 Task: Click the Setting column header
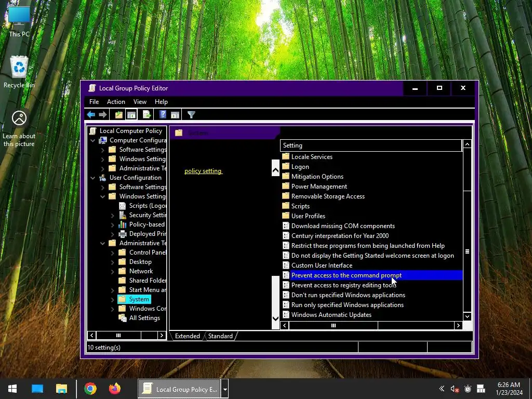[x=371, y=145]
